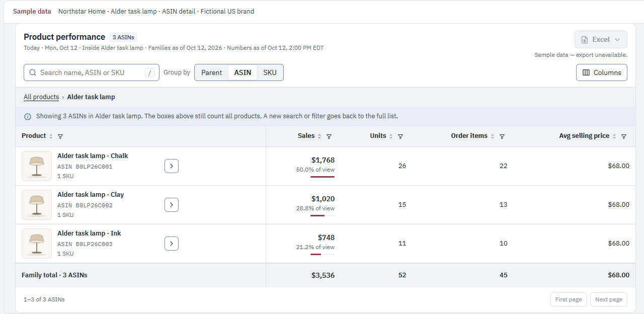Viewport: 644px width, 314px height.
Task: Click the product name Alder task lamp · Ink
Action: pyautogui.click(x=89, y=233)
